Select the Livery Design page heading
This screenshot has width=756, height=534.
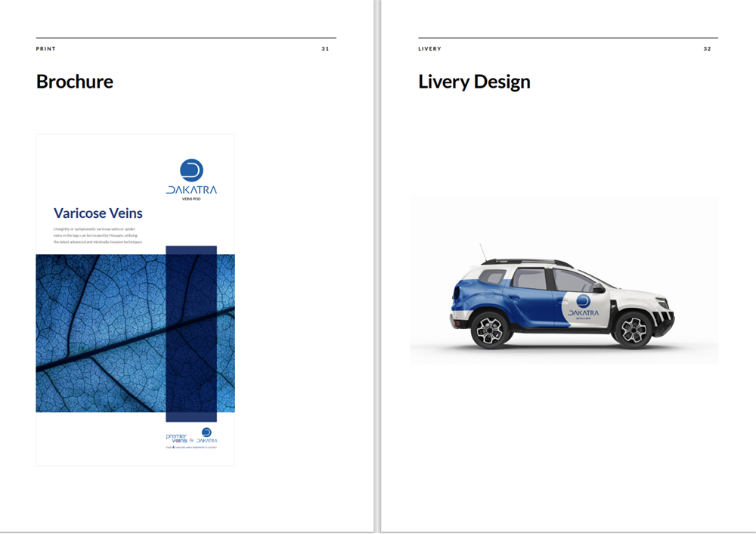coord(474,82)
